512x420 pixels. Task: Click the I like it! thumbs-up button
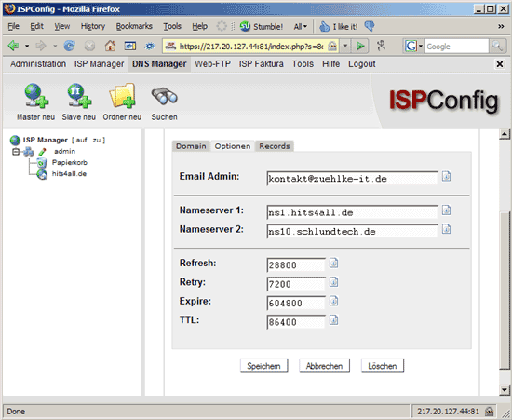coord(338,26)
